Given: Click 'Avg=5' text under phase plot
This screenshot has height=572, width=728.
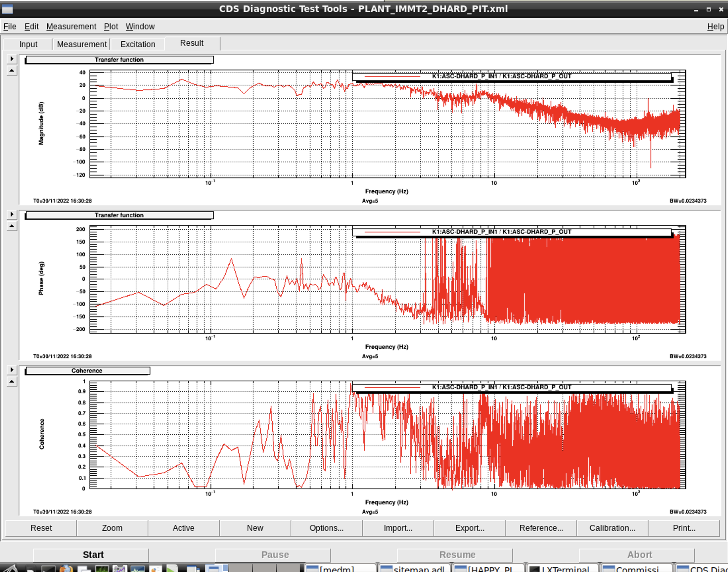Looking at the screenshot, I should click(370, 356).
